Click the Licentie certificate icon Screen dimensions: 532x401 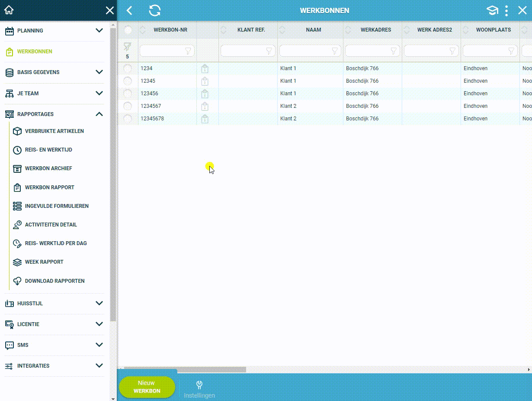coord(9,324)
